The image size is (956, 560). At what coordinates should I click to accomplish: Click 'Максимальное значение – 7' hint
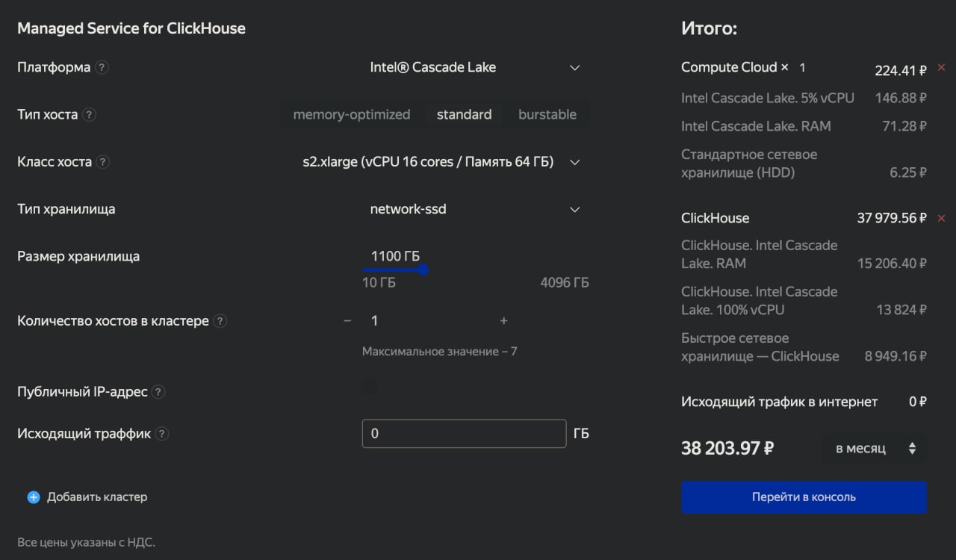(440, 352)
